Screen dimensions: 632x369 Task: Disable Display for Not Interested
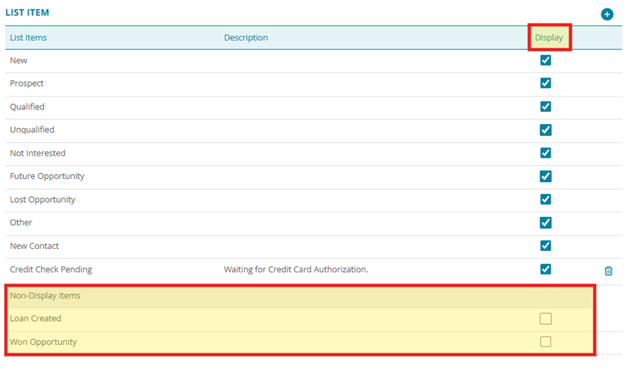point(545,153)
